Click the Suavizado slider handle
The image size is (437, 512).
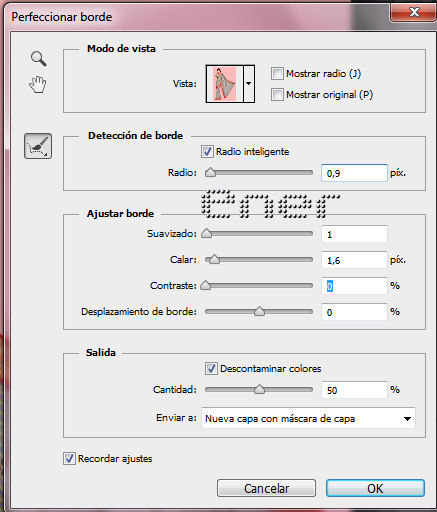click(x=207, y=233)
